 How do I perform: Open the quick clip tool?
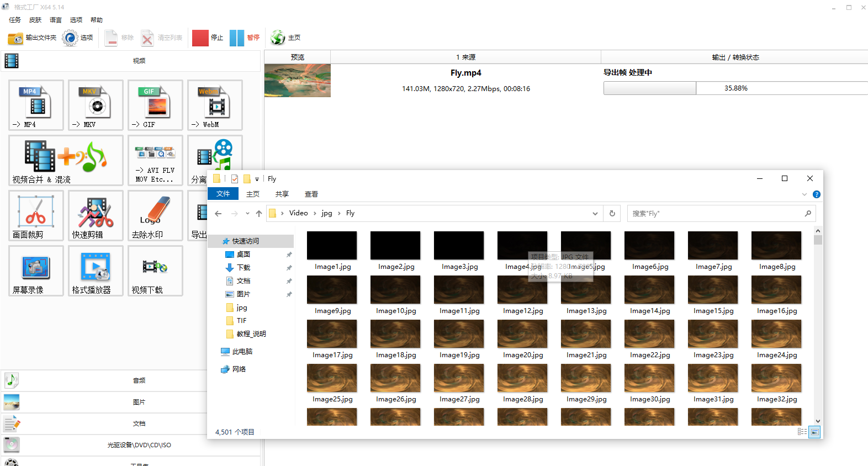coord(96,215)
